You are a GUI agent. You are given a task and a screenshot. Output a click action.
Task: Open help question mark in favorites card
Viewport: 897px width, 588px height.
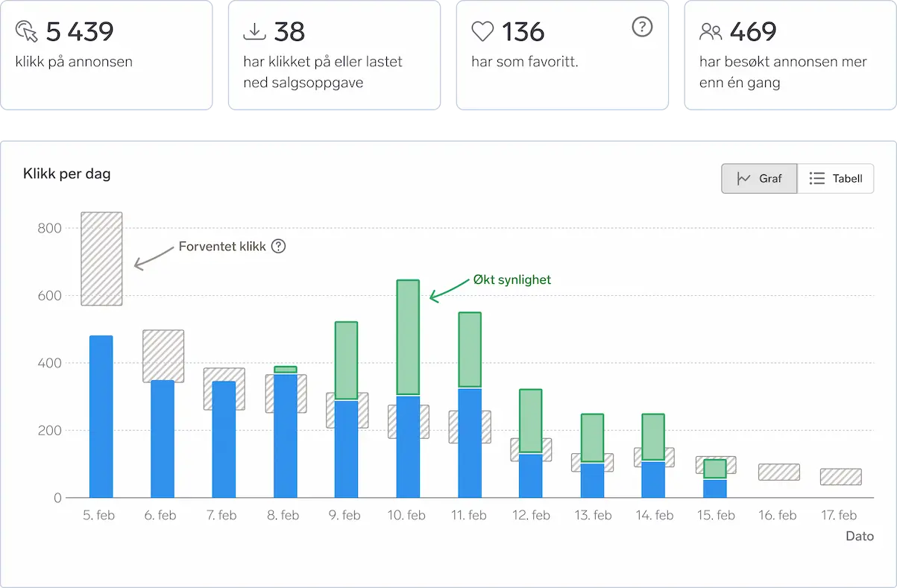coord(641,27)
